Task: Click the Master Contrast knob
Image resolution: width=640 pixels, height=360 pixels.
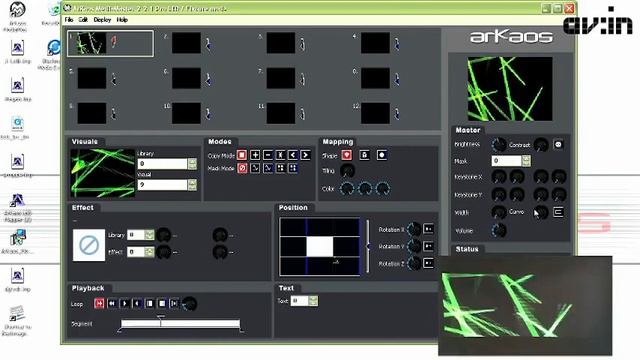Action: tap(541, 144)
